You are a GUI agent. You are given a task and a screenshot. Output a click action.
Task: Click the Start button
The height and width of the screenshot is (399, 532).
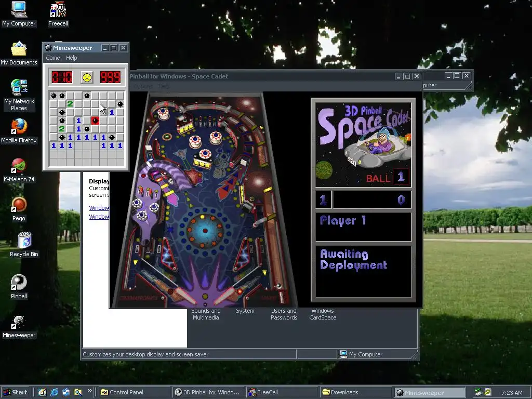tap(15, 392)
